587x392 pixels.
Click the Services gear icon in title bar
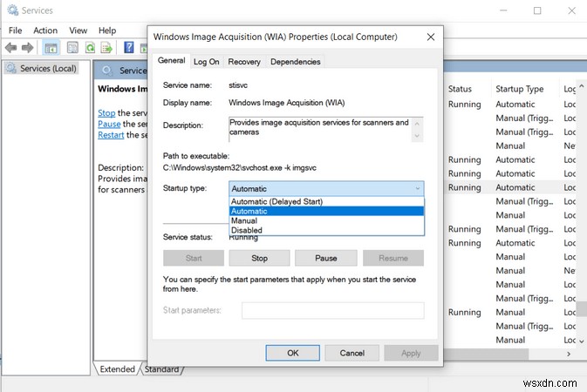(12, 10)
